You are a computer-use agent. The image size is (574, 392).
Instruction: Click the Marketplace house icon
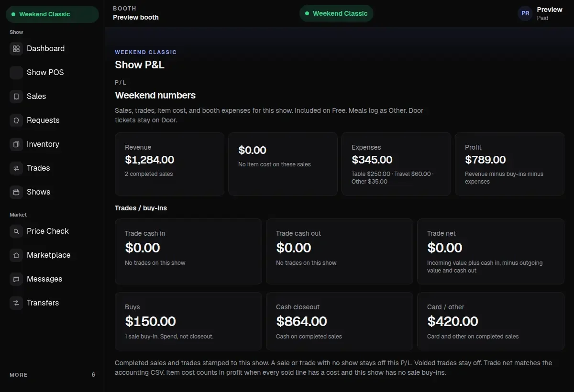point(16,255)
